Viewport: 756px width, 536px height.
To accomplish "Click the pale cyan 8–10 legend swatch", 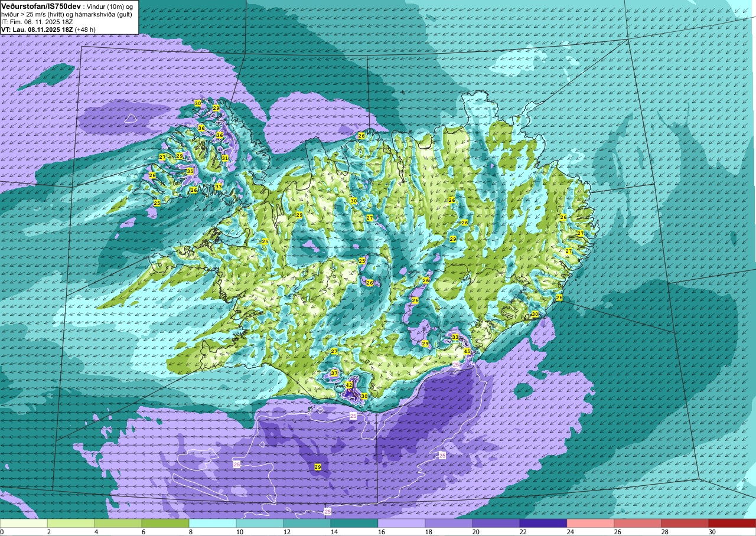I will [213, 523].
